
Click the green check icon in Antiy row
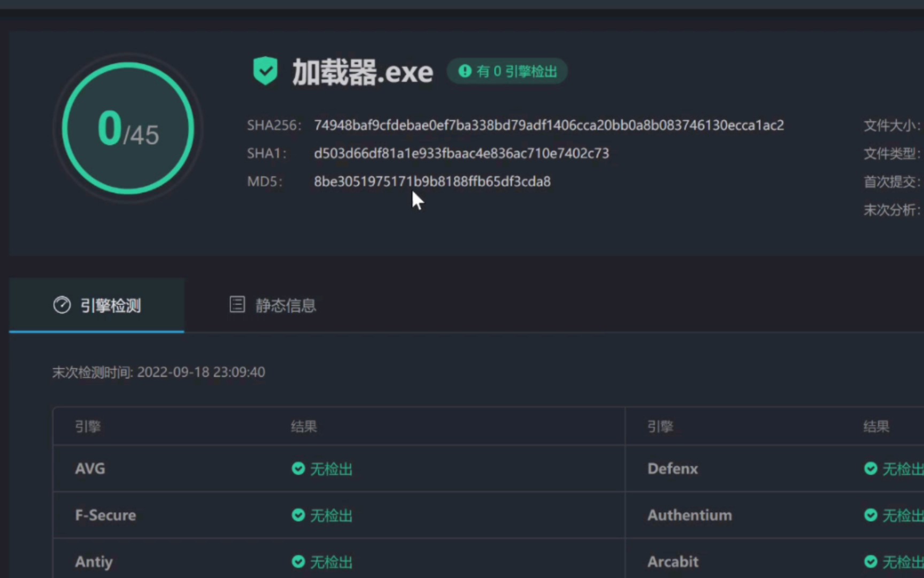tap(298, 562)
